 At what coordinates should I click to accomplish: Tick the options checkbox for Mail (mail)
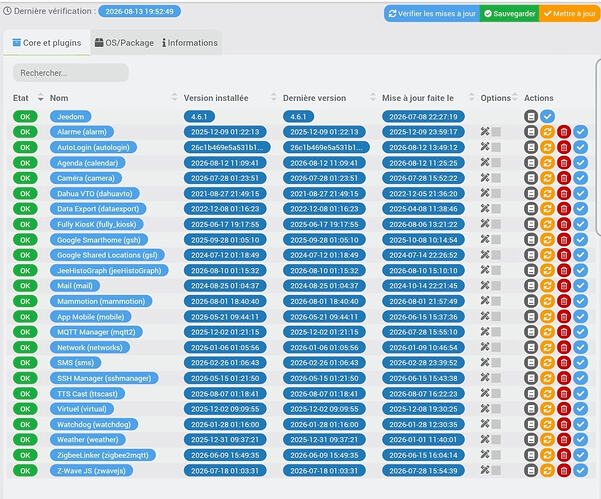[x=496, y=286]
